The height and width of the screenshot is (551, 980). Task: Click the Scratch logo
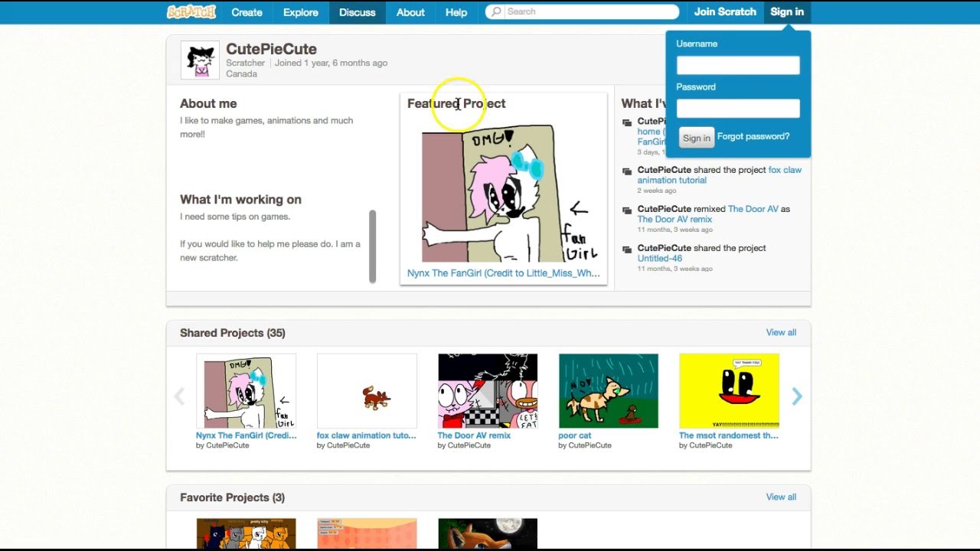tap(191, 11)
